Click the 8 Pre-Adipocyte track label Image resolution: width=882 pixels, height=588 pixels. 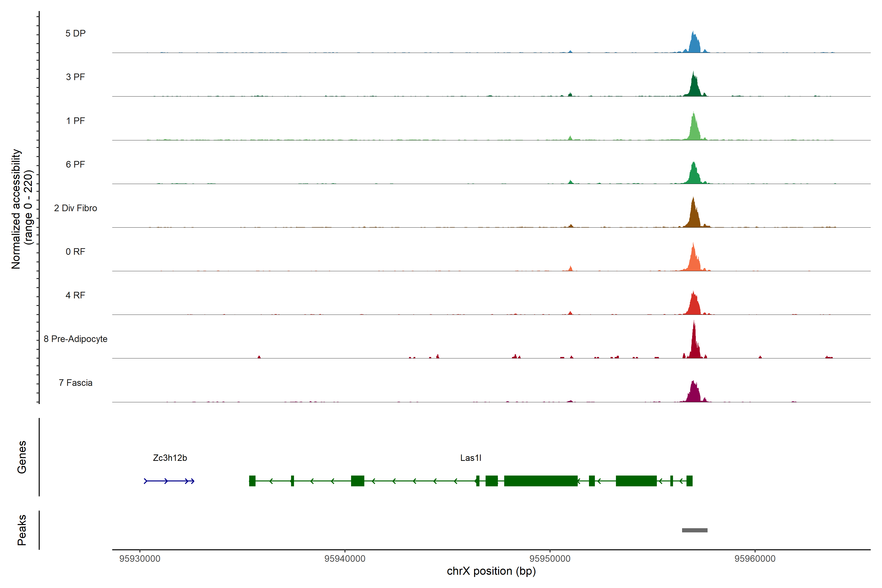click(x=75, y=339)
